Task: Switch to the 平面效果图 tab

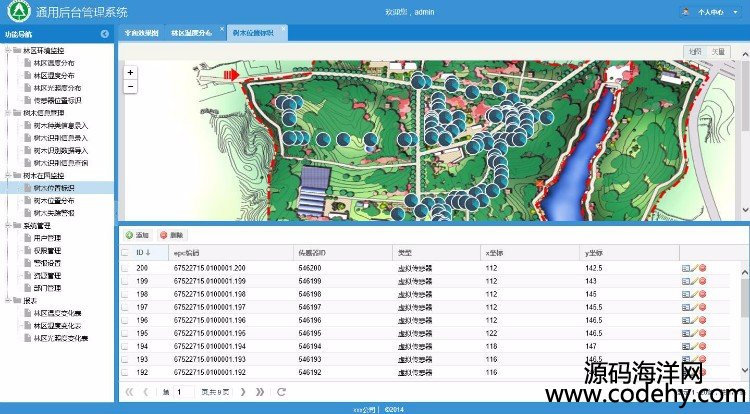Action: point(141,33)
